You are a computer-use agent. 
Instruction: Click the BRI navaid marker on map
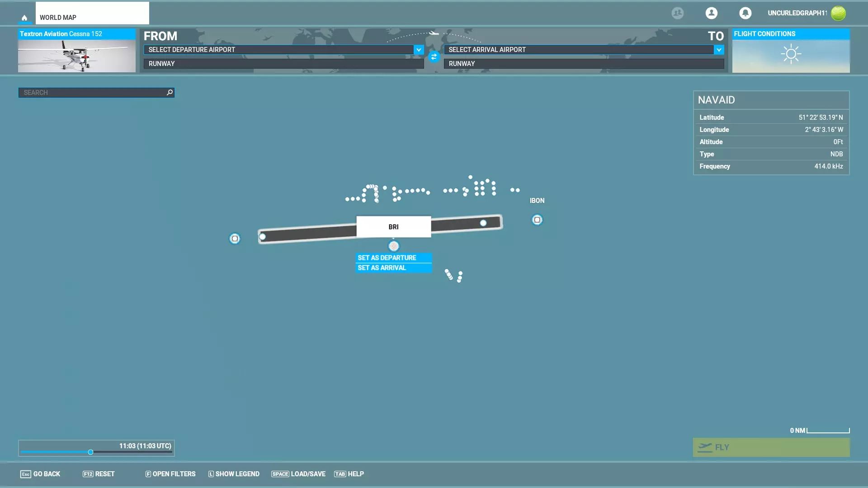click(394, 246)
